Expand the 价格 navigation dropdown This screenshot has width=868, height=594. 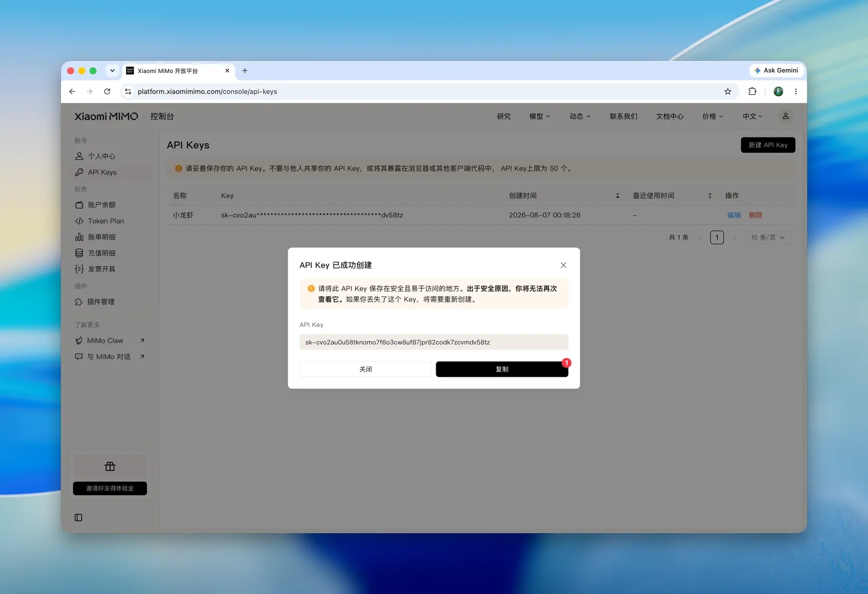click(713, 116)
